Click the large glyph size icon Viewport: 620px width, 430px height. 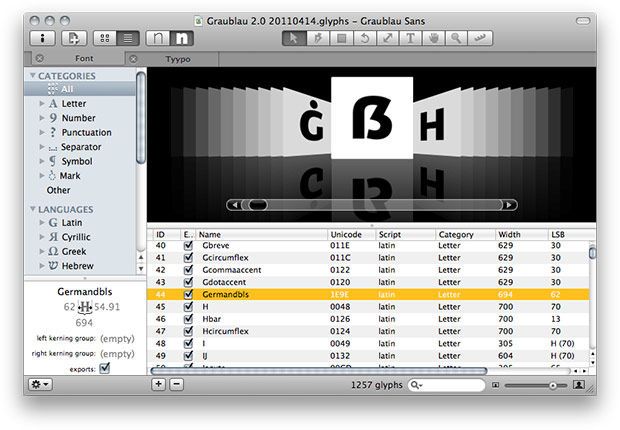point(578,385)
